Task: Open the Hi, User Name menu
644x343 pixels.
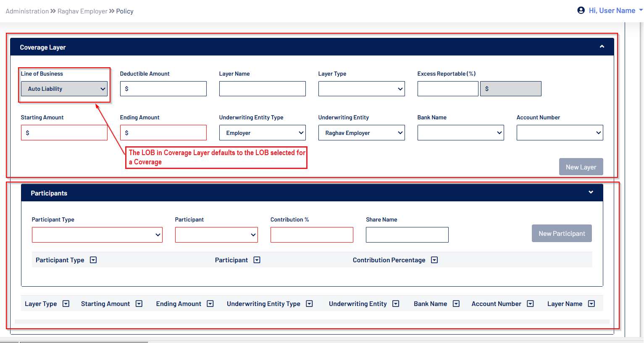Action: point(612,11)
